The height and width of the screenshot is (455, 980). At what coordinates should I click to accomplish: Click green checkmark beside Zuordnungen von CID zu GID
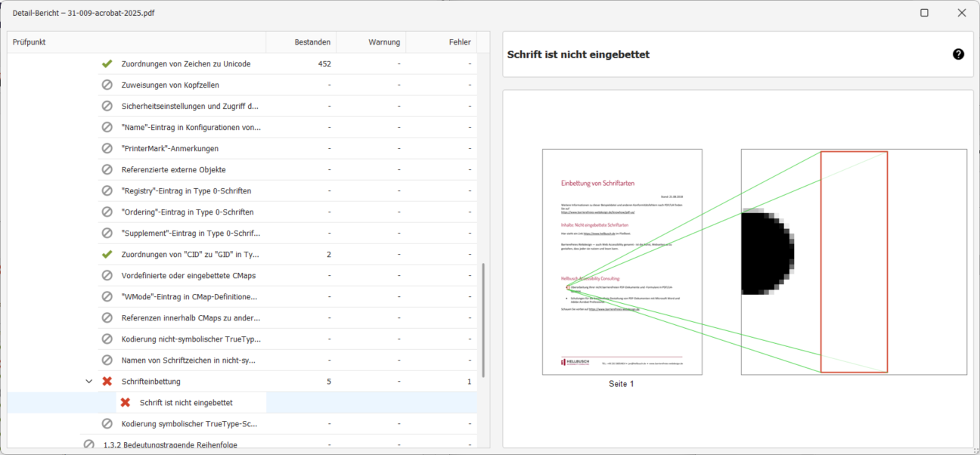tap(107, 254)
